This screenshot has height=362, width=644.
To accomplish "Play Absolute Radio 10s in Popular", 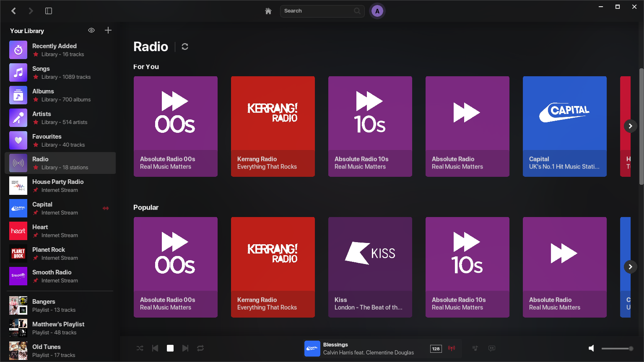I will (467, 267).
